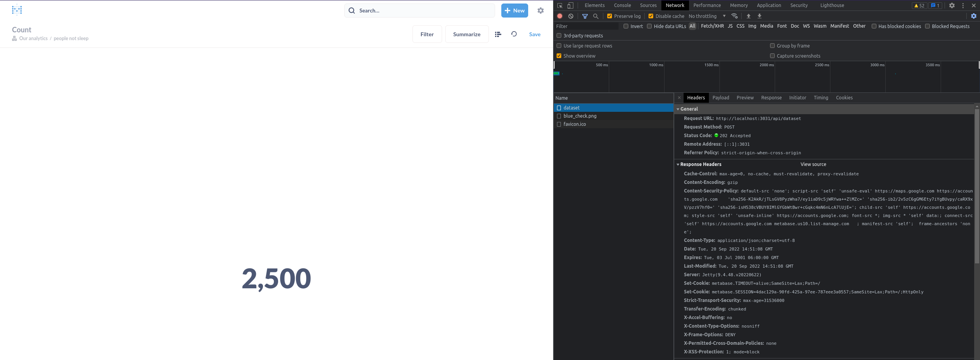Toggle the device emulation icon

tap(570, 5)
